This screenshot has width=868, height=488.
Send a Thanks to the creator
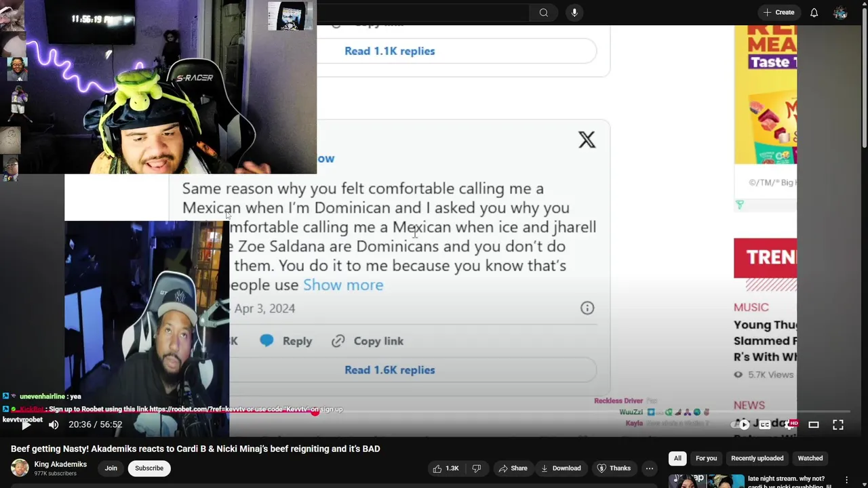[x=614, y=468]
